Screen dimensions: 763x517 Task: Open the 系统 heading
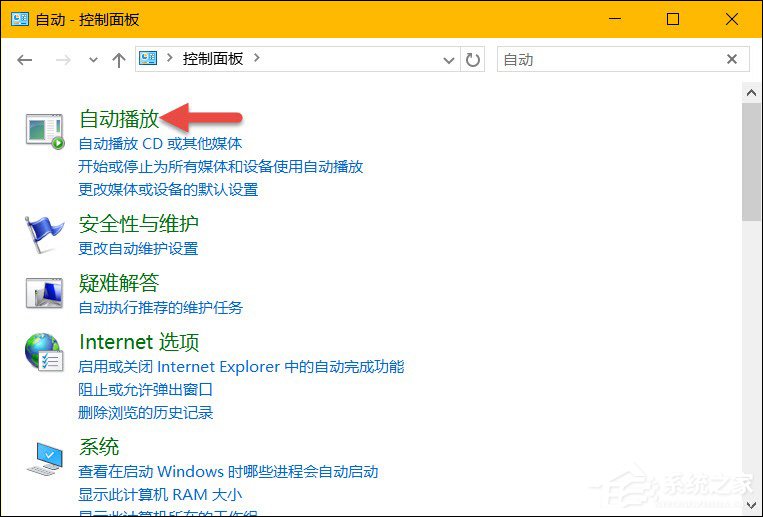99,446
